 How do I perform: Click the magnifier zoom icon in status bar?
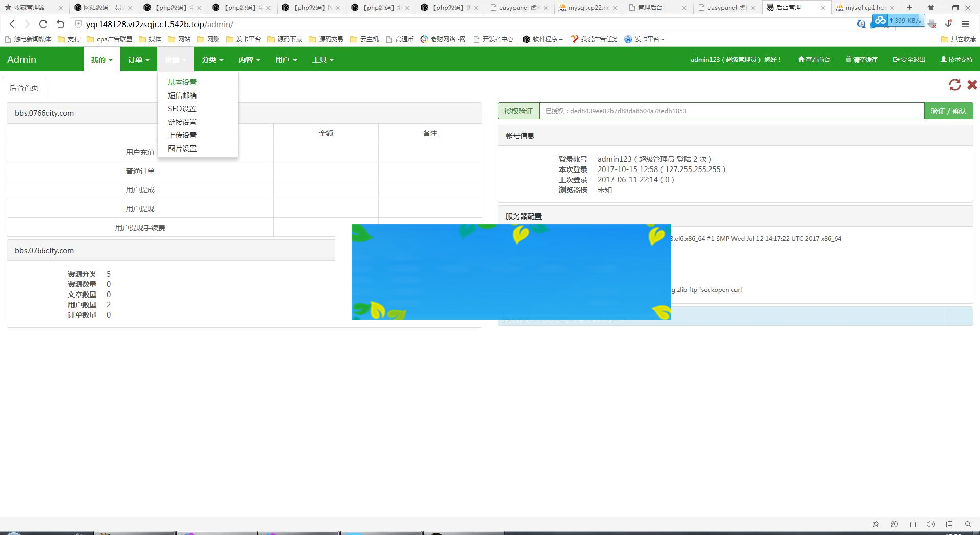click(x=967, y=524)
